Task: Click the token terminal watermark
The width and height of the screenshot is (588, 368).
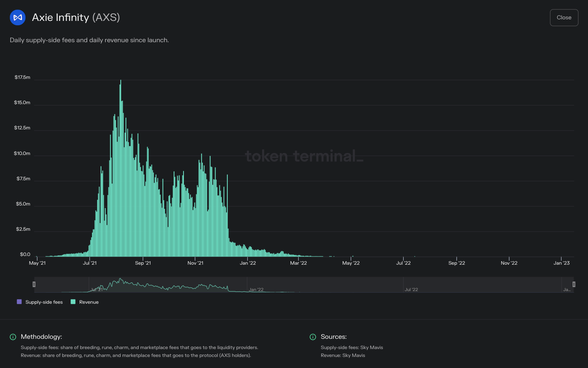Action: 304,156
